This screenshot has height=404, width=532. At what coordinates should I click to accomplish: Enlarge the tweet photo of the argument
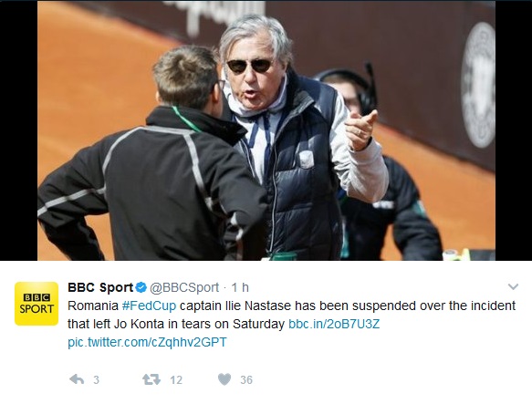(x=266, y=130)
